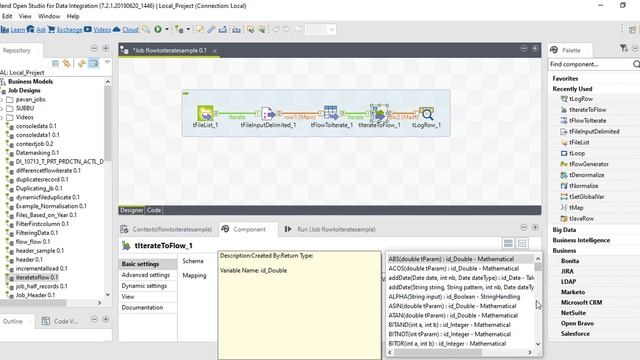
Task: Choose BITAND(int a, int b) from the suggestion list
Action: [x=460, y=325]
